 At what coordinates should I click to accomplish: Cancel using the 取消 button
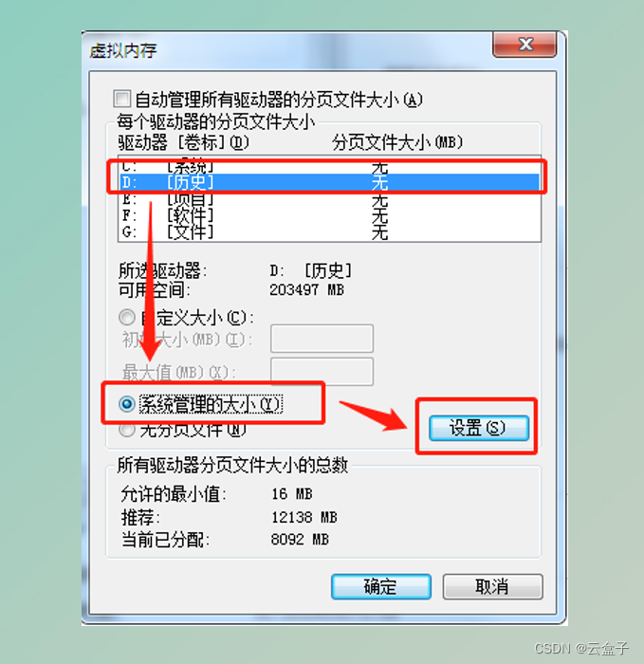click(x=492, y=586)
